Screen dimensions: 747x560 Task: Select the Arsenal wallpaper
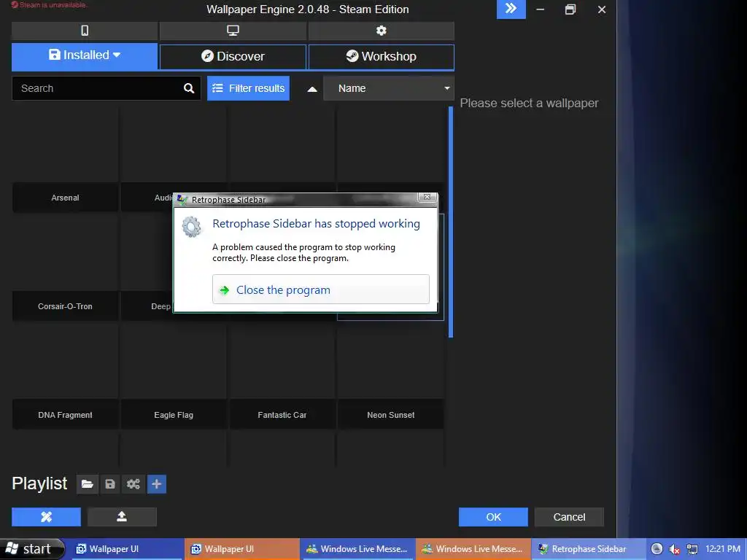tap(65, 159)
